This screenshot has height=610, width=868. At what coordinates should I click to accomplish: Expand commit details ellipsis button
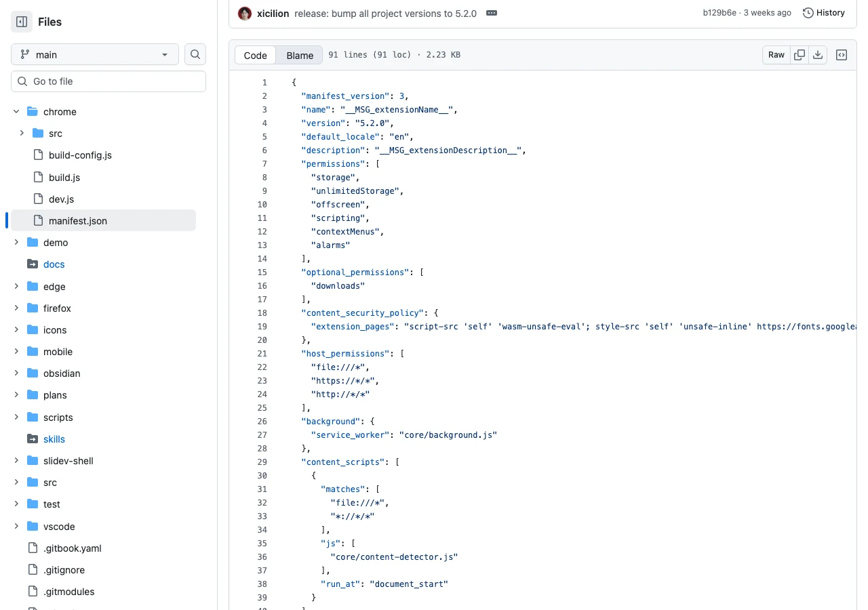point(492,13)
